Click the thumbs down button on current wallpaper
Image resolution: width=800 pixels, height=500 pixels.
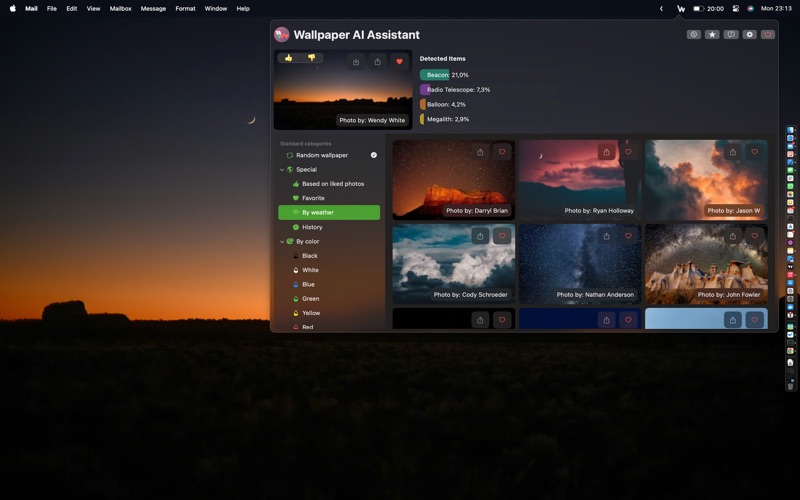(311, 58)
